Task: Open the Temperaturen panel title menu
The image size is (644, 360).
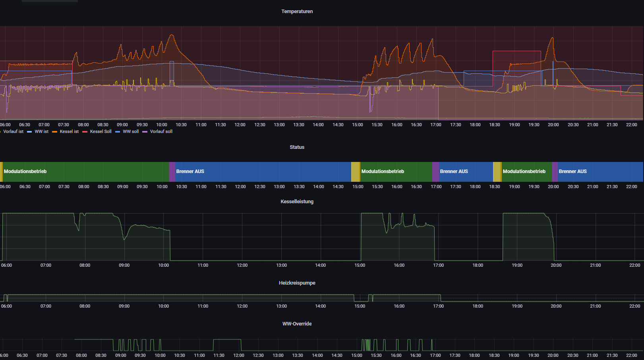Action: (x=297, y=12)
